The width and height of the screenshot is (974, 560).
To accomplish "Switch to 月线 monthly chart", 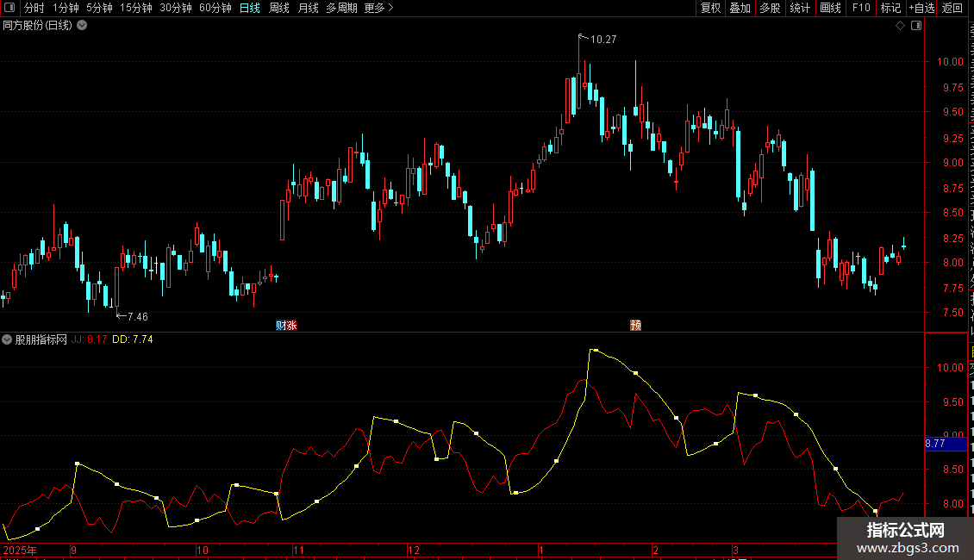I will click(308, 8).
